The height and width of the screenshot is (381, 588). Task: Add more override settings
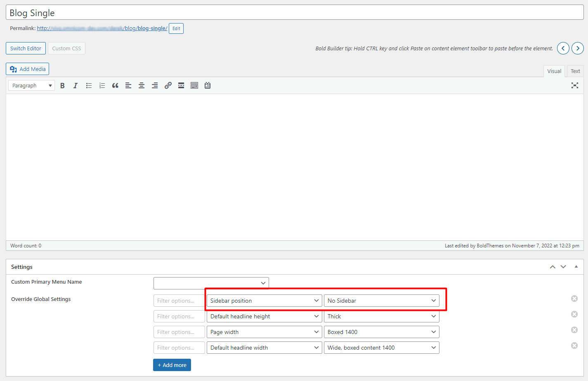click(x=172, y=365)
